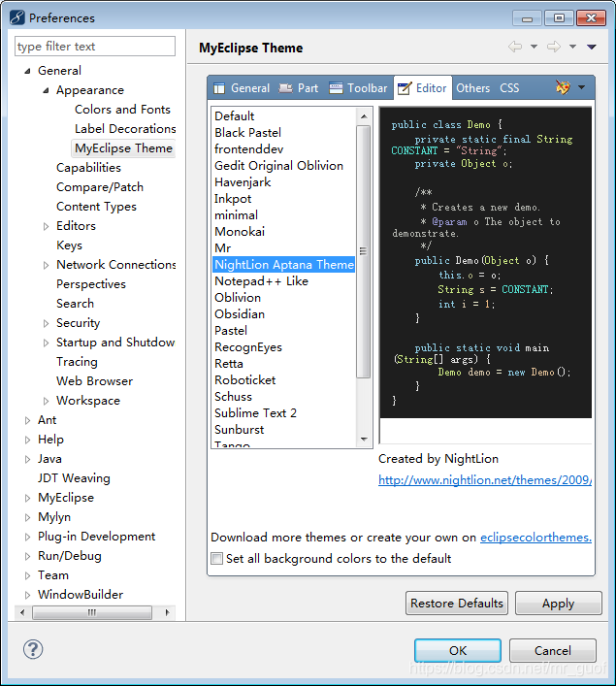Open Perspectives preferences page
Screen dimensions: 616x686
click(91, 284)
